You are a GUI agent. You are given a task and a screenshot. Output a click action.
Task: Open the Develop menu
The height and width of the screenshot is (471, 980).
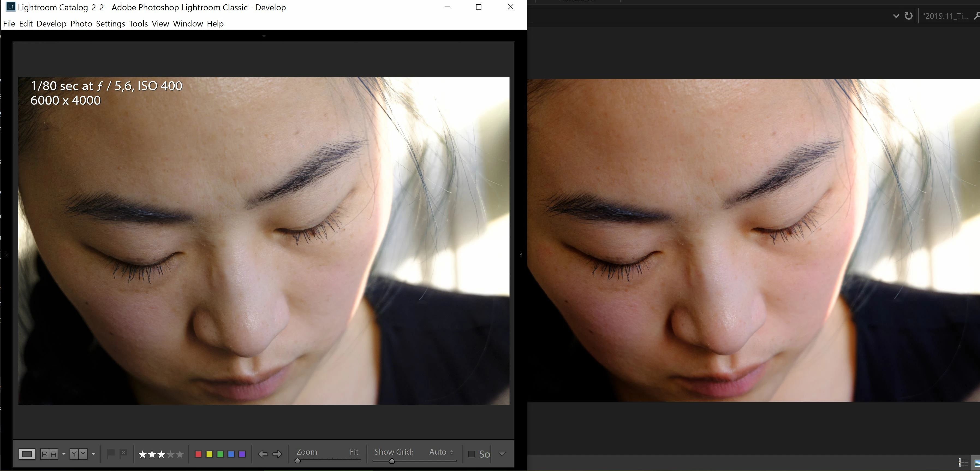(51, 23)
